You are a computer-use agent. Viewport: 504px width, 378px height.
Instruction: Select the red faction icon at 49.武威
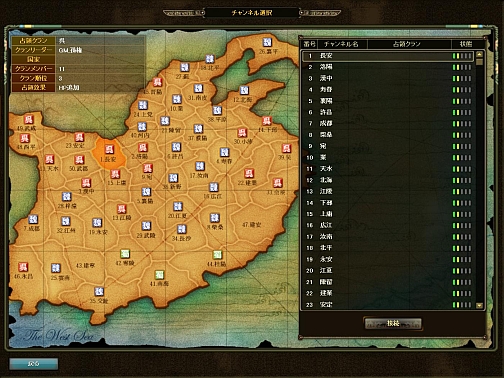pyautogui.click(x=29, y=119)
